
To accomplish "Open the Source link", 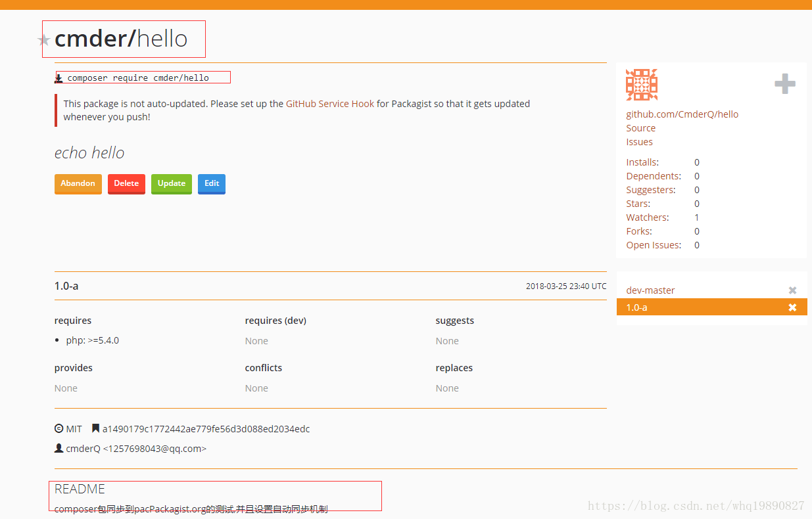I will [641, 128].
